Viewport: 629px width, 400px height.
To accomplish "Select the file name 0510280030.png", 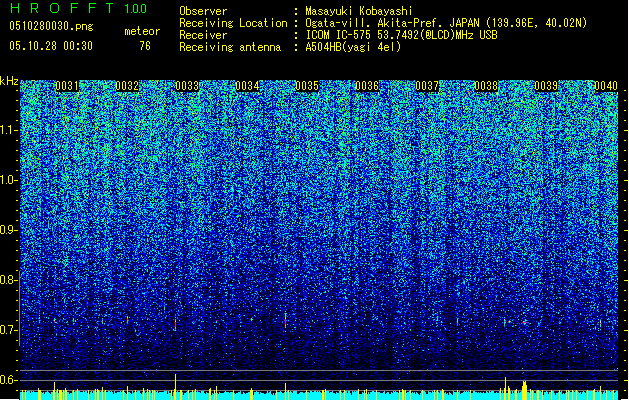I will [x=51, y=26].
